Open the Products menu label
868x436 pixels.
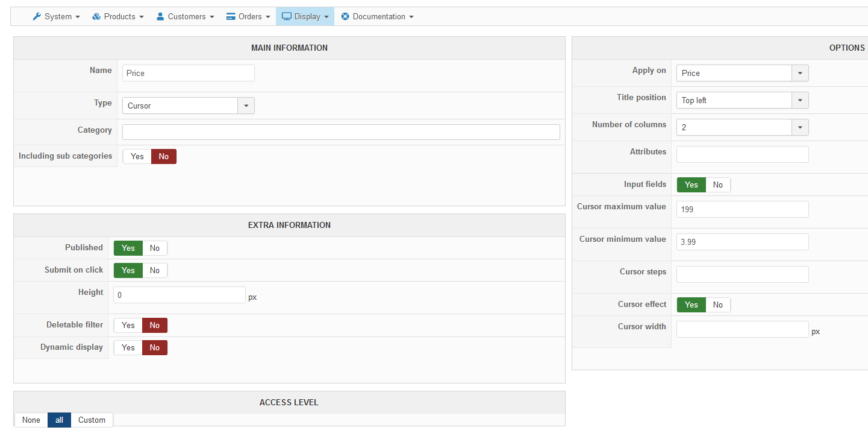tap(119, 17)
